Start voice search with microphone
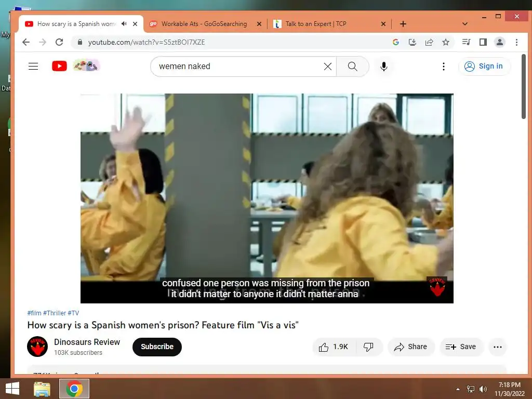This screenshot has height=399, width=532. 384,66
